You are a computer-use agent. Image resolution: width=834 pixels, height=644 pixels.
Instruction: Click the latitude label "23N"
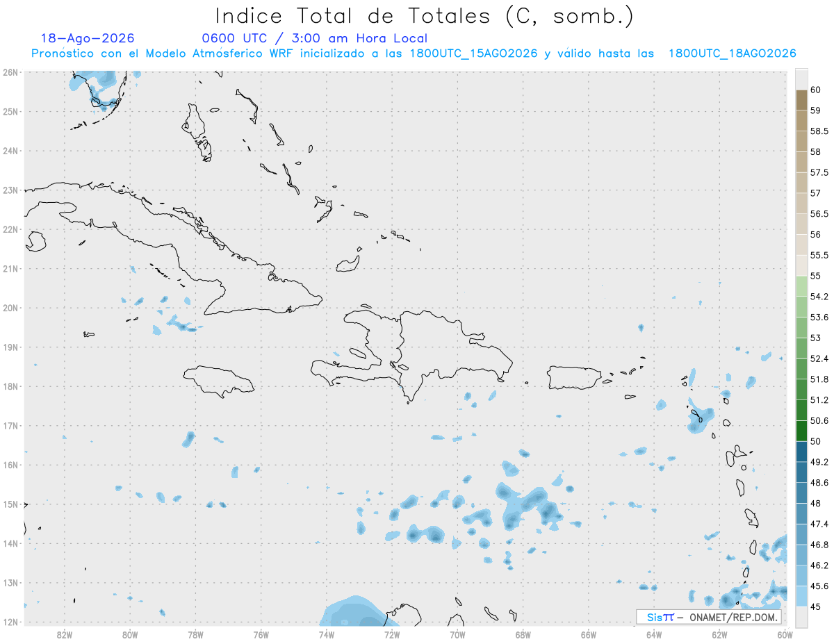pos(10,190)
